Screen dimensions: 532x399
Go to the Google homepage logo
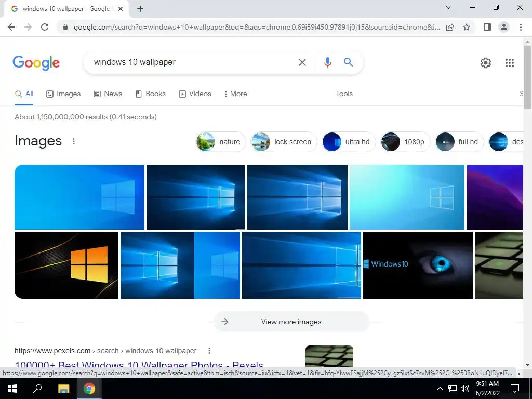click(x=36, y=63)
